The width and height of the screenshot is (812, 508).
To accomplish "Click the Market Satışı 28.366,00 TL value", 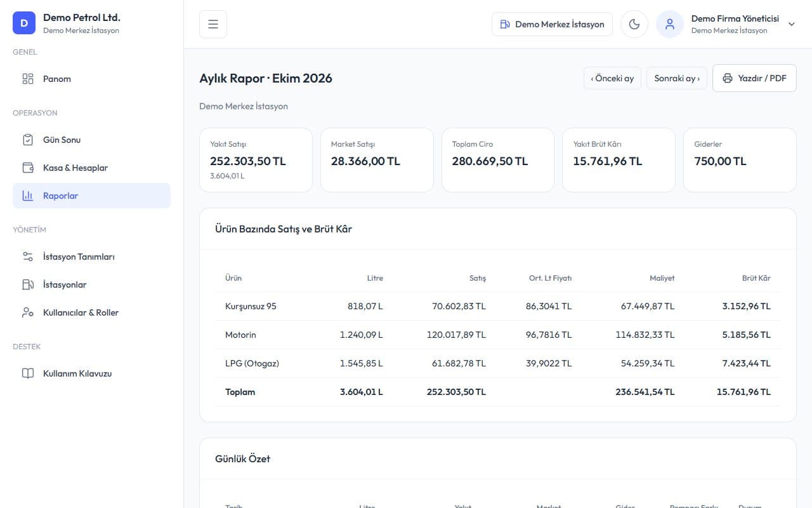I will pyautogui.click(x=365, y=161).
